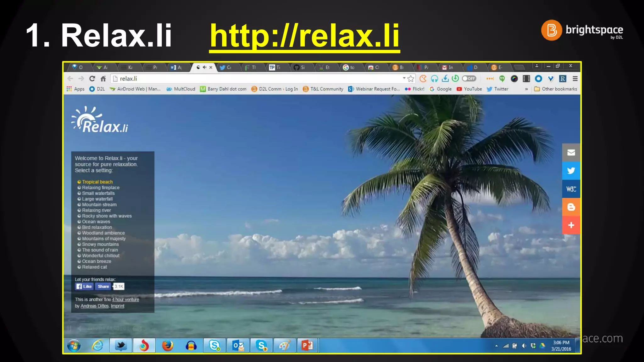This screenshot has height=362, width=644.
Task: Open Barry Dahl dot com bookmark
Action: click(x=223, y=89)
